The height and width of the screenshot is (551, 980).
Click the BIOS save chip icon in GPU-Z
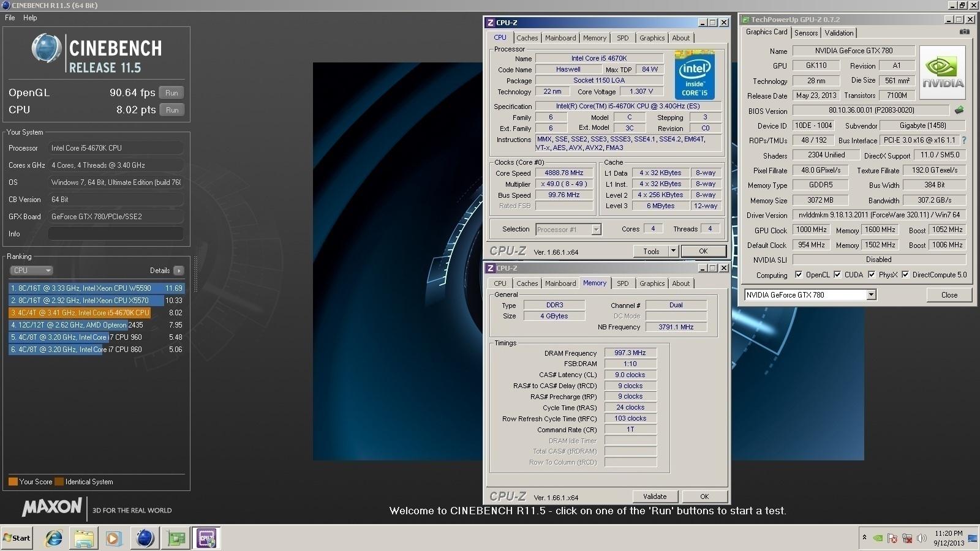click(959, 110)
